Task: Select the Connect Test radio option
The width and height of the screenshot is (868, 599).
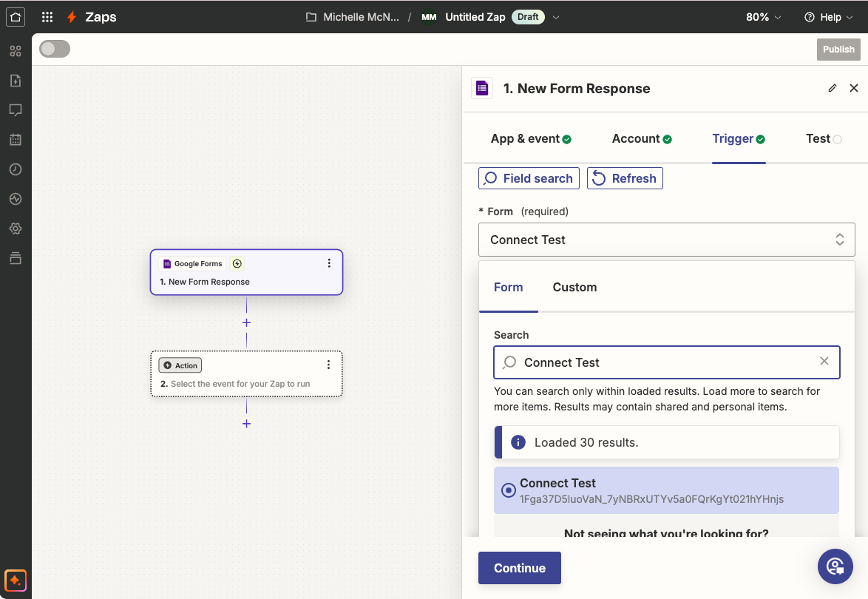Action: (x=508, y=490)
